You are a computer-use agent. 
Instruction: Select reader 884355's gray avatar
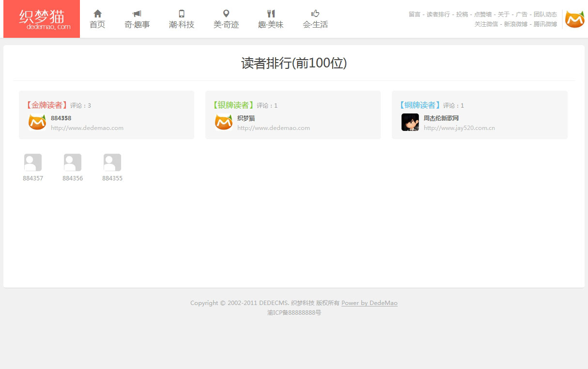(x=112, y=162)
